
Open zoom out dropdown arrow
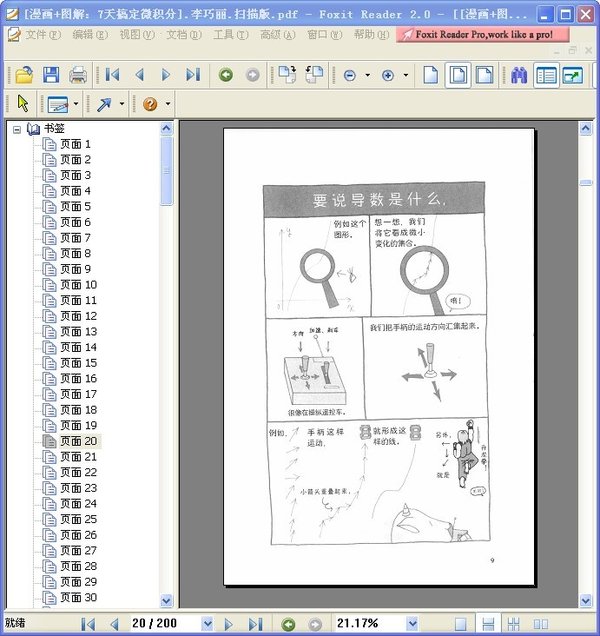(368, 75)
